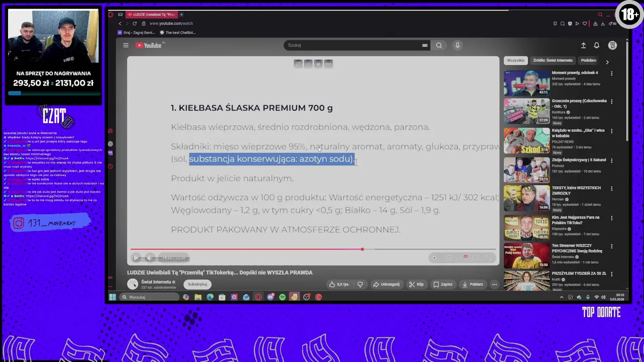Select the Wszystkie filter chip
This screenshot has height=362, width=644.
(515, 60)
